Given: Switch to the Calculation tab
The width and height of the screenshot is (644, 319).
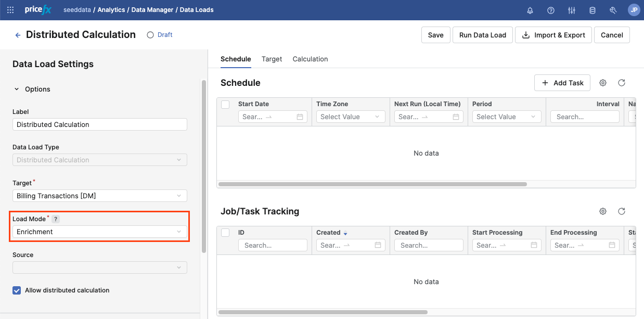Looking at the screenshot, I should [310, 59].
